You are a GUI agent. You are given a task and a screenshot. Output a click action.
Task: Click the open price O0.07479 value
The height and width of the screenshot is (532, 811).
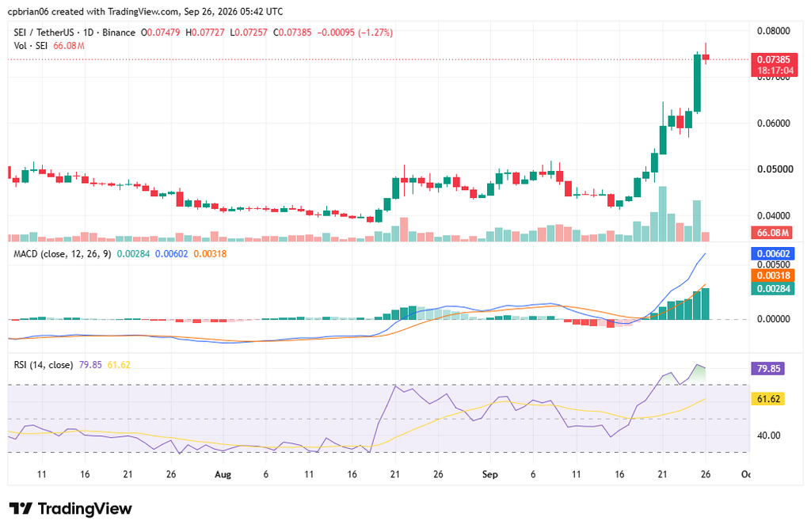[x=160, y=32]
